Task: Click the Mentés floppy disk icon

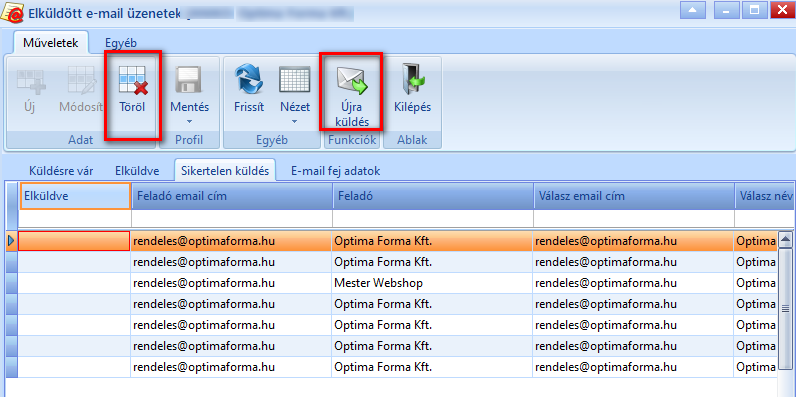Action: 189,81
